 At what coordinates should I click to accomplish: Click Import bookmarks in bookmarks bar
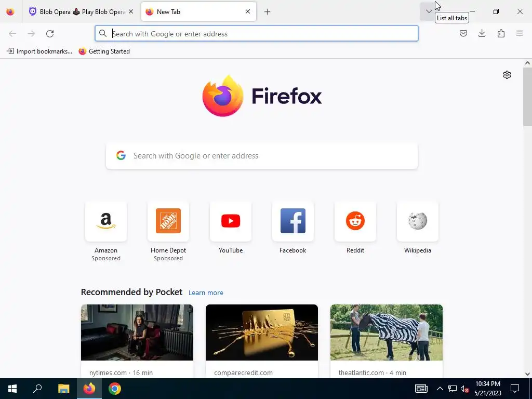point(39,51)
